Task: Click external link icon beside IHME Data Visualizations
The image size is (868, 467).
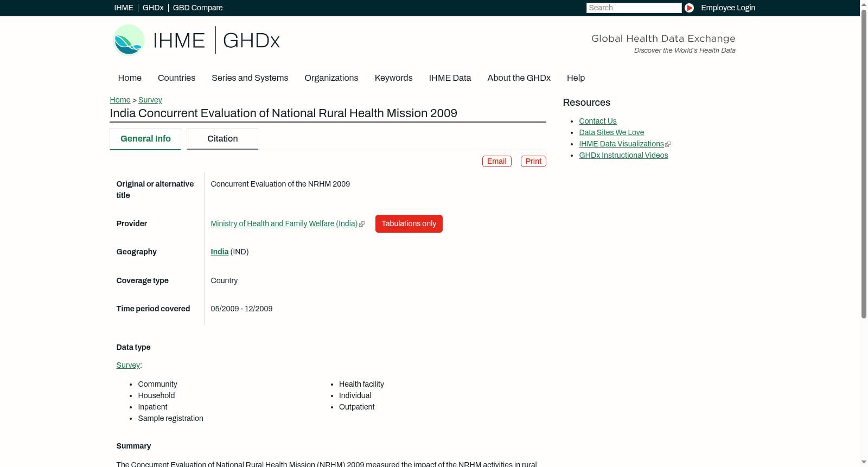Action: (668, 144)
